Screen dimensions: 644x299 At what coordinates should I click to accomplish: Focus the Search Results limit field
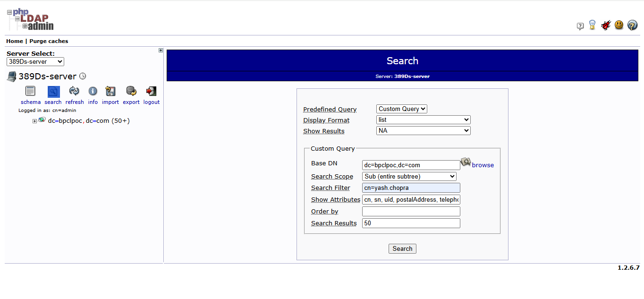[411, 223]
